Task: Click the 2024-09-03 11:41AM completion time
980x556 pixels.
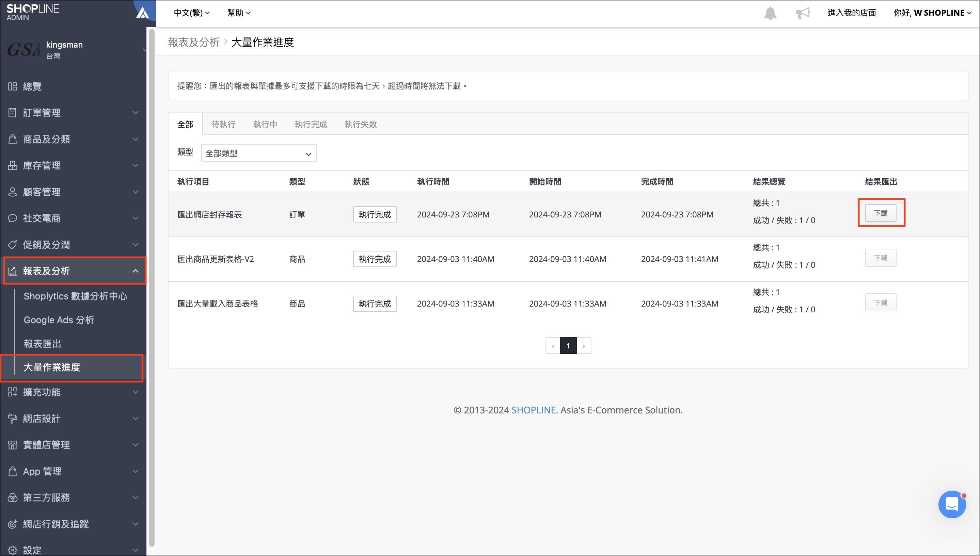Action: [680, 259]
